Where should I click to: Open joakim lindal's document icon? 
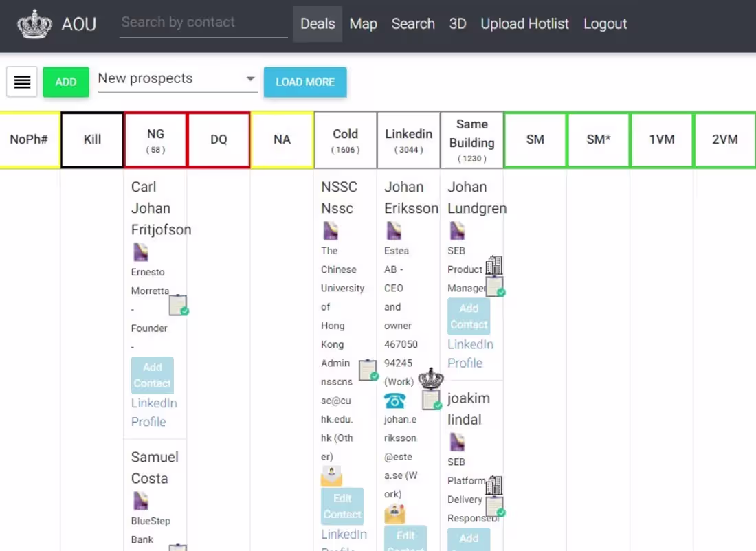[x=457, y=442]
